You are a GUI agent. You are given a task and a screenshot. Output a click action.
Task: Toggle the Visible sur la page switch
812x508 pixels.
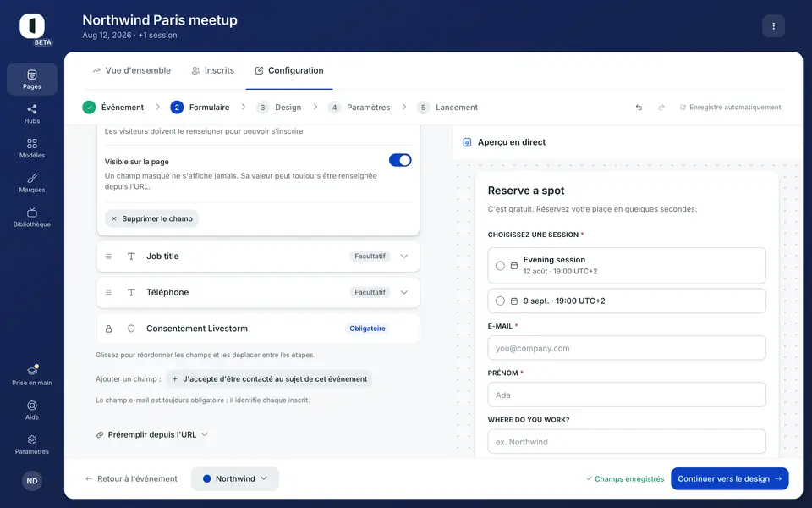click(400, 160)
